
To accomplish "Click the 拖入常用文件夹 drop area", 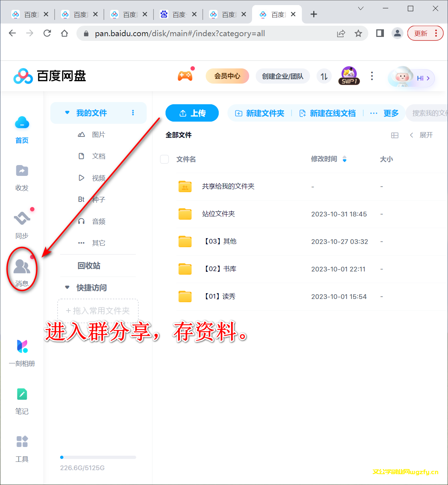I will 98,311.
